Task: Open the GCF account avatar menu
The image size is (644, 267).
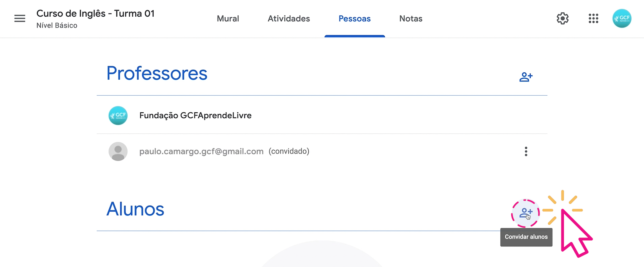Action: (x=622, y=18)
